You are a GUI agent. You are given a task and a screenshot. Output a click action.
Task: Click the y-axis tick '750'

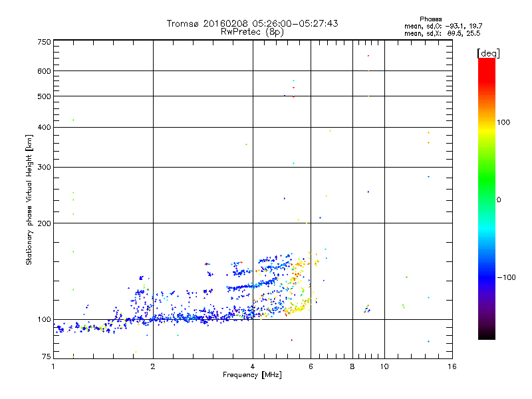point(45,42)
